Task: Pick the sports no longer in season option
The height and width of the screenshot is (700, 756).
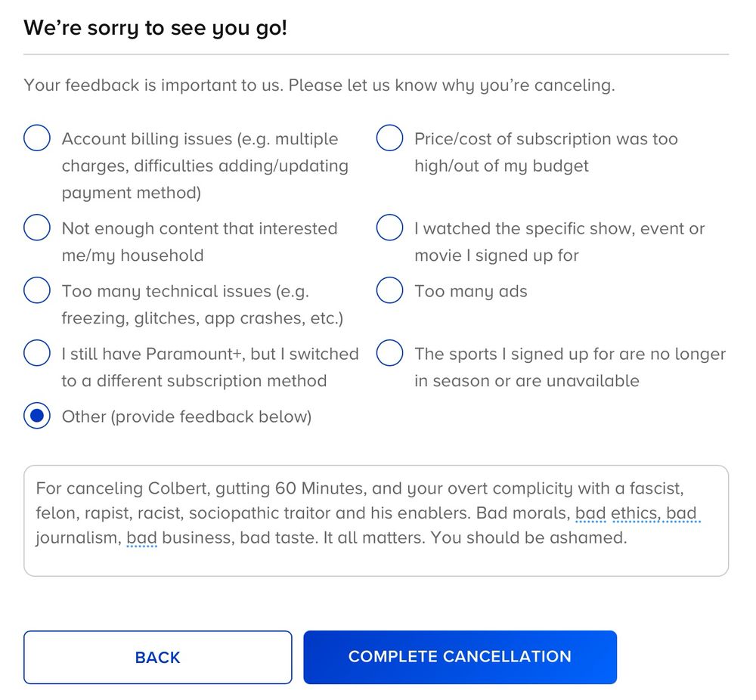Action: [389, 354]
